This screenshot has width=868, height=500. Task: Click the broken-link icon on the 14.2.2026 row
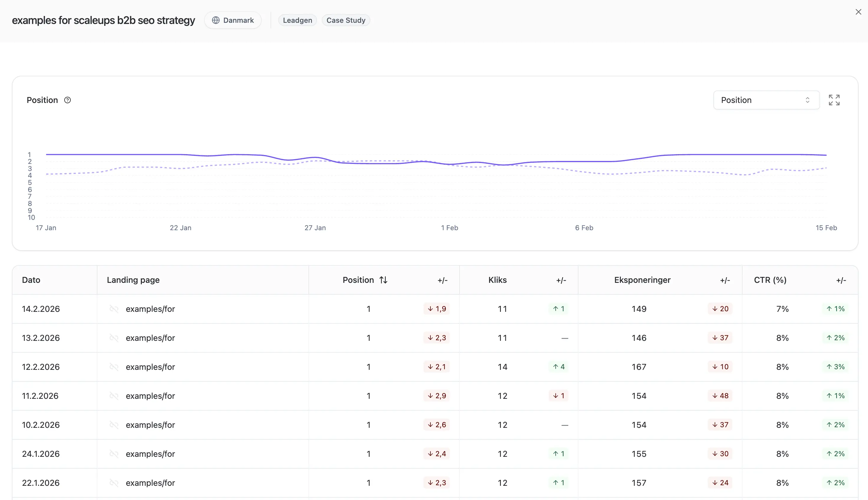[x=113, y=309]
